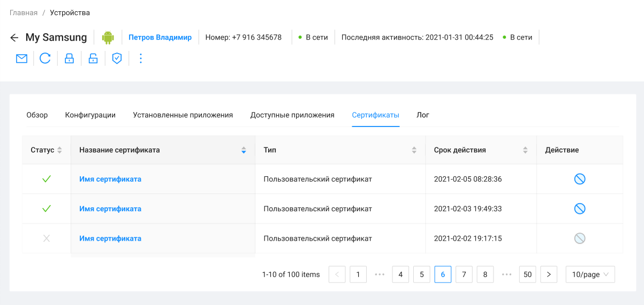Open user link Петров Владимир
Image resolution: width=644 pixels, height=305 pixels.
(x=160, y=38)
